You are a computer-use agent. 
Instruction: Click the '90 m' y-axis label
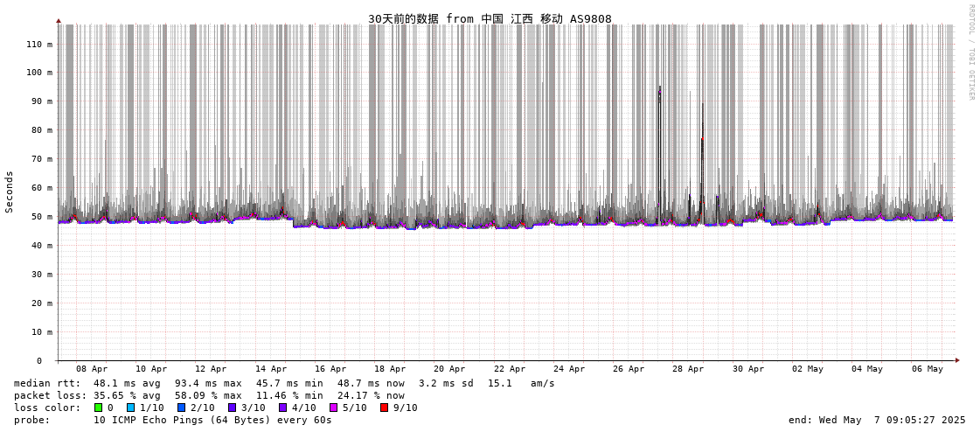42,101
